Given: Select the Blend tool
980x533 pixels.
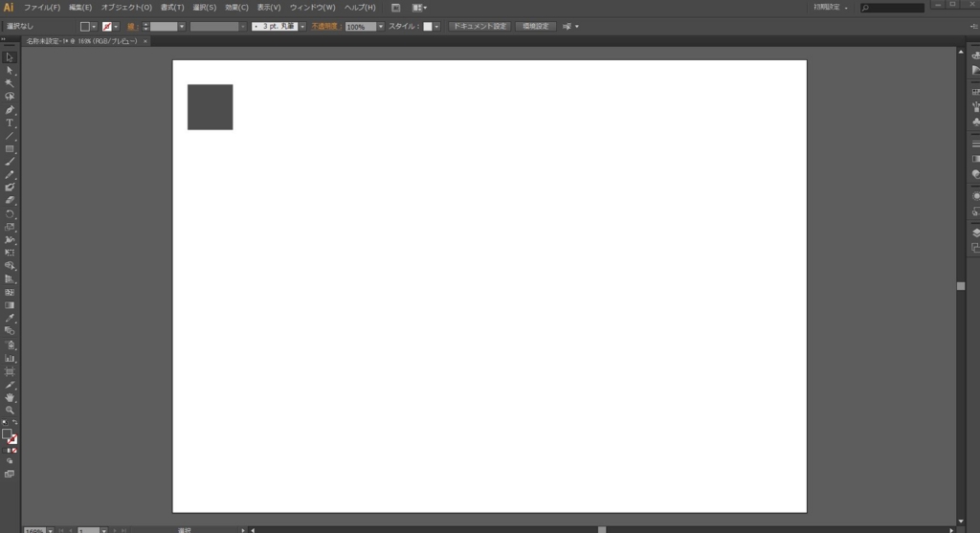Looking at the screenshot, I should click(x=10, y=331).
